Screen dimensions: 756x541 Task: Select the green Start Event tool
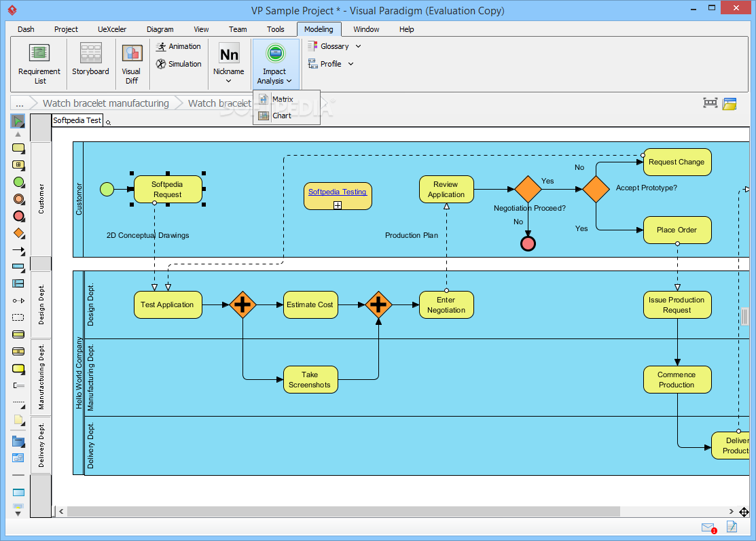tap(18, 182)
